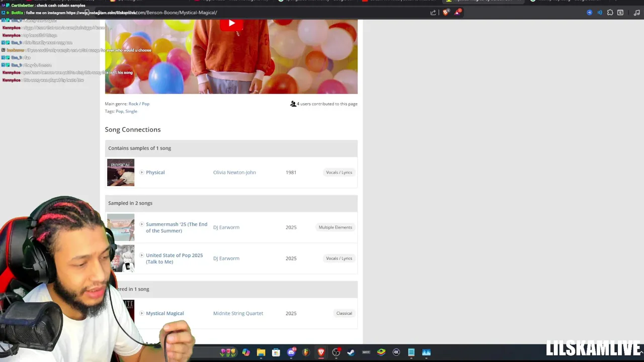Open Microsoft Store from the taskbar
This screenshot has width=644, height=362.
point(276,352)
